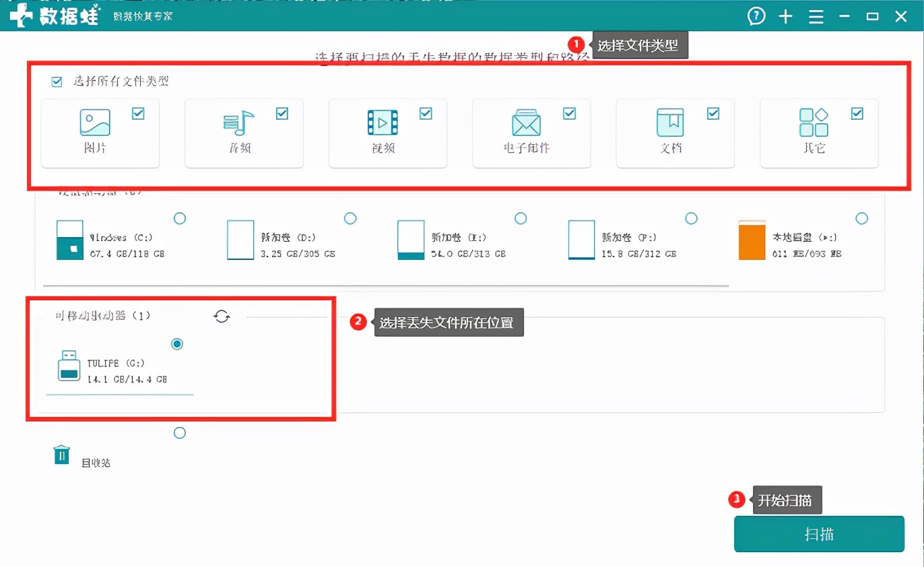Open the help question mark icon
Screen dimensions: 924x567
tap(756, 16)
